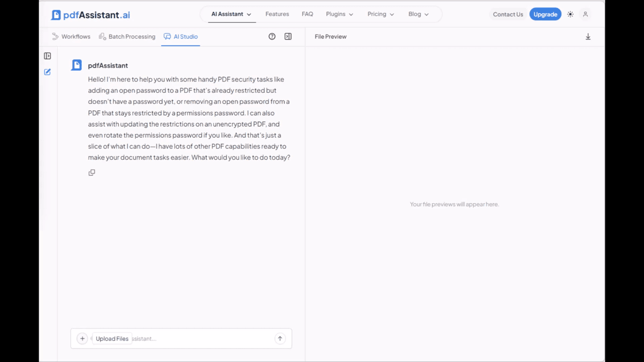Click the pdfAssistant.ai logo

[x=91, y=15]
